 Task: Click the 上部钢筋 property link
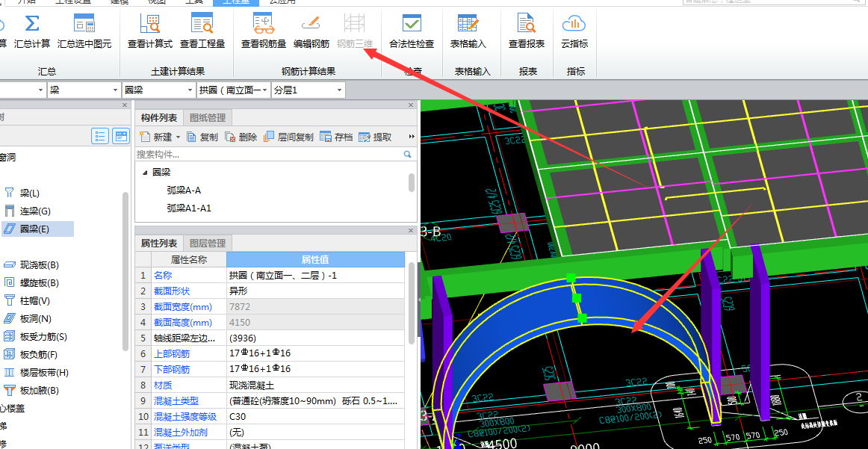[172, 353]
